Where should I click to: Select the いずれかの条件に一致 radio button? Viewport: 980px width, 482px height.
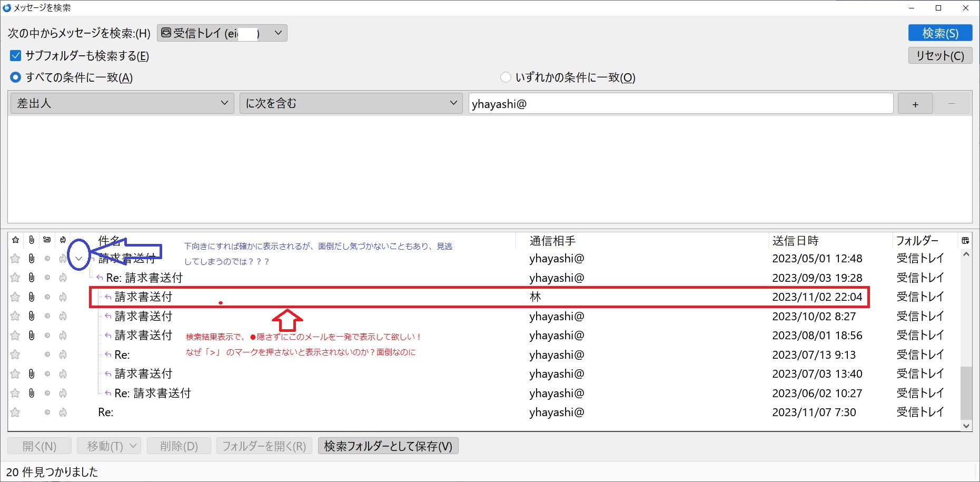(506, 77)
